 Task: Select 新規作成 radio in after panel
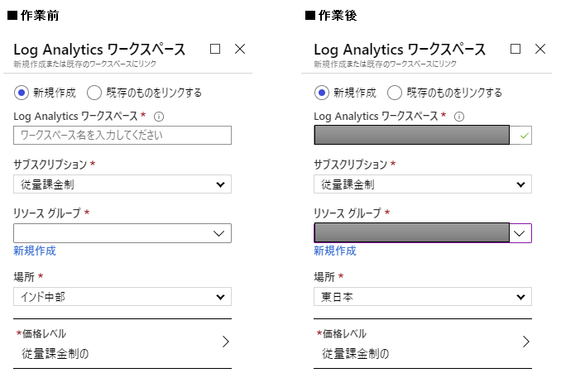tap(323, 92)
